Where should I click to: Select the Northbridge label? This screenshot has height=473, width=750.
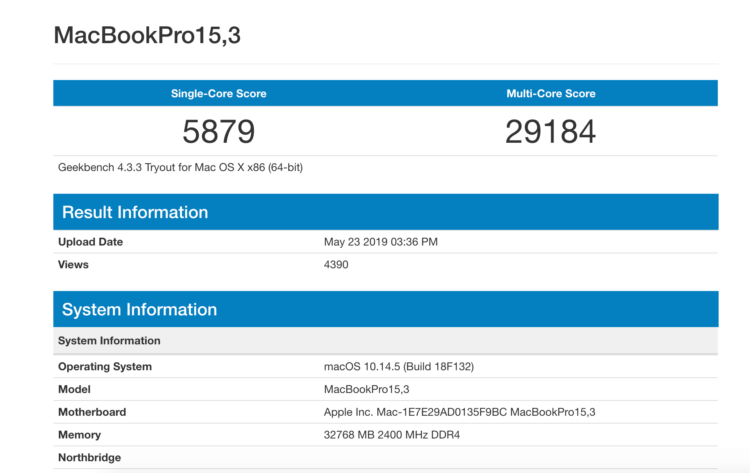click(89, 458)
